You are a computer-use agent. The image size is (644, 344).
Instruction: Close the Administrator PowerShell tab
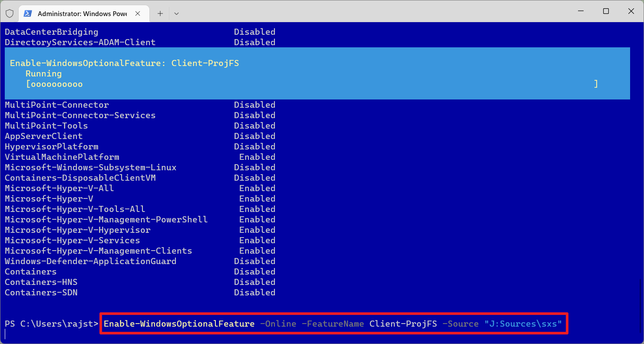[x=138, y=13]
